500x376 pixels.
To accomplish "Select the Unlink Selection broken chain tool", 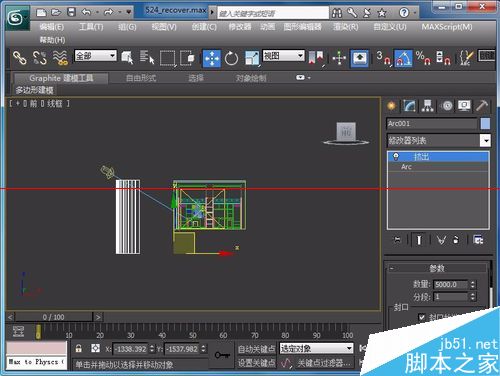I will pos(40,58).
